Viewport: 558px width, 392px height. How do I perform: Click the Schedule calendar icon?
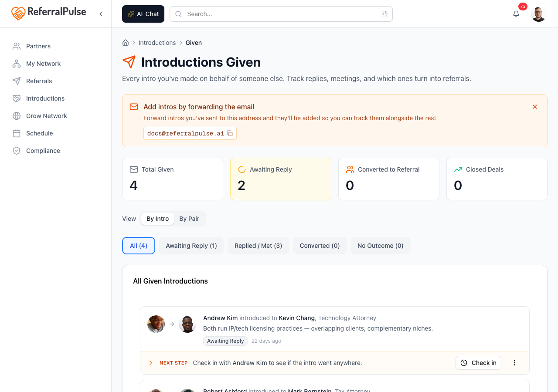[17, 133]
